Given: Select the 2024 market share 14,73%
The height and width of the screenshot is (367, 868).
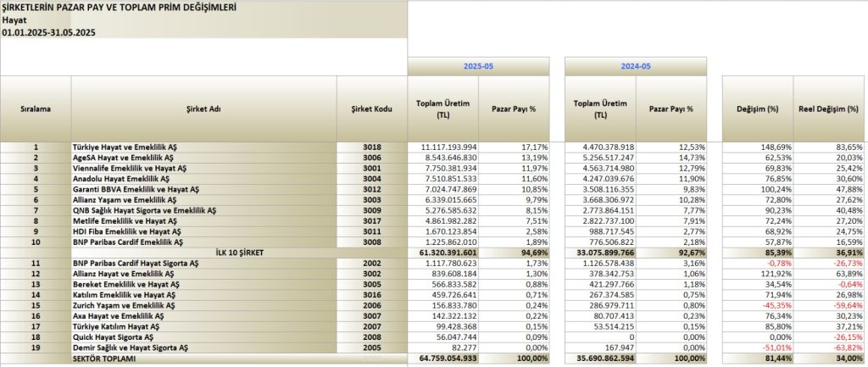Looking at the screenshot, I should (671, 158).
